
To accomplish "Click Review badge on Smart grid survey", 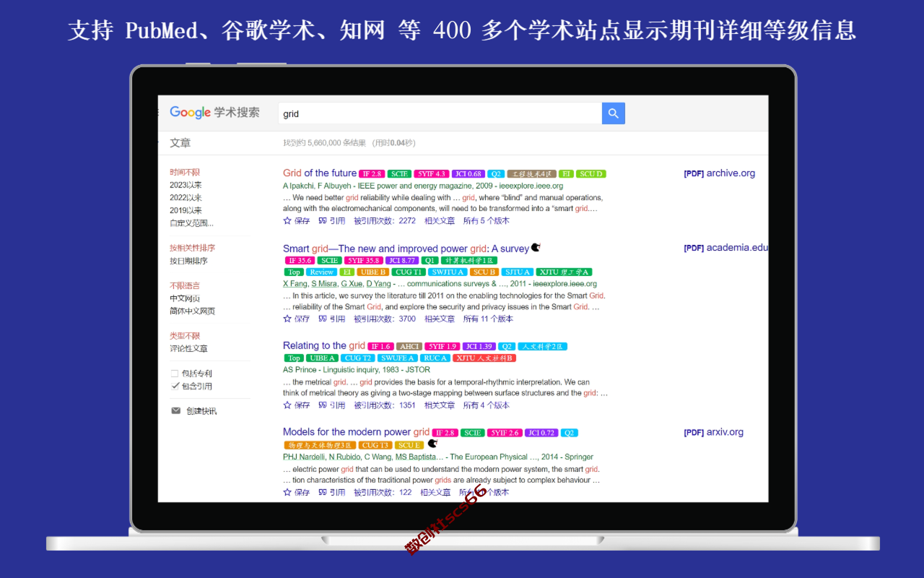I will point(321,272).
